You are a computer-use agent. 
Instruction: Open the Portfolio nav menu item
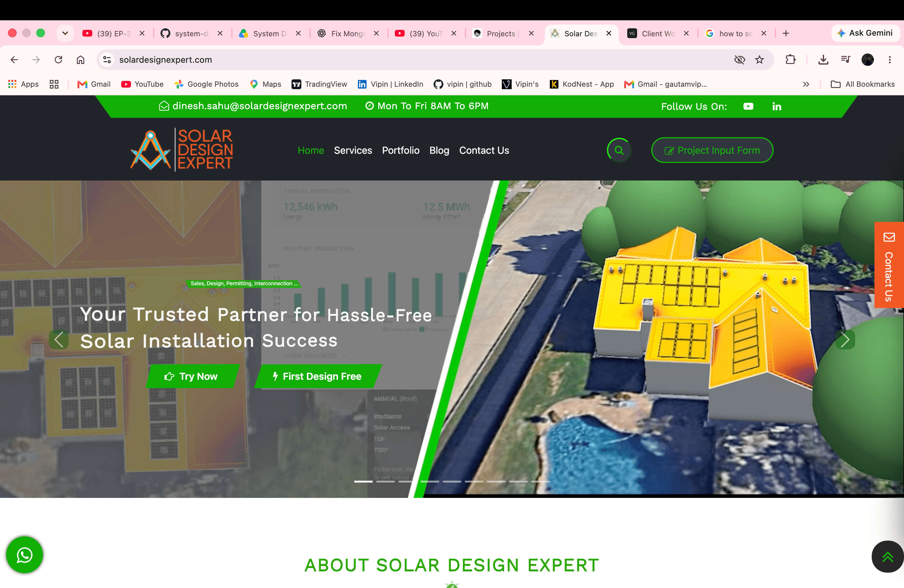tap(401, 150)
